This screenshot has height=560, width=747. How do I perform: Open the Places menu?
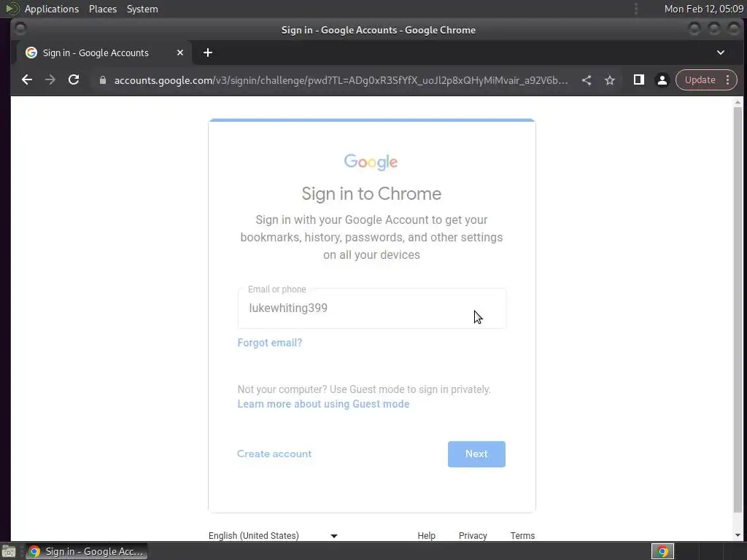pyautogui.click(x=103, y=9)
